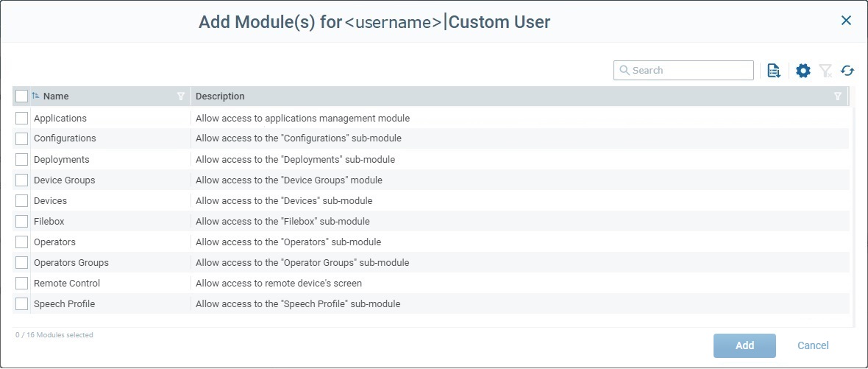Open the Name column filter
868x369 pixels.
click(x=181, y=96)
